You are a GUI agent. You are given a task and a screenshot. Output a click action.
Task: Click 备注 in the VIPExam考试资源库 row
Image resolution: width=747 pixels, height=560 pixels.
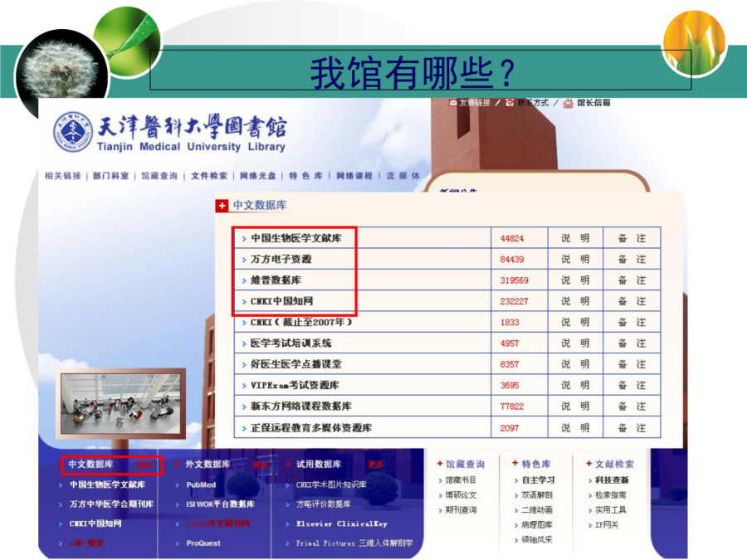(632, 385)
